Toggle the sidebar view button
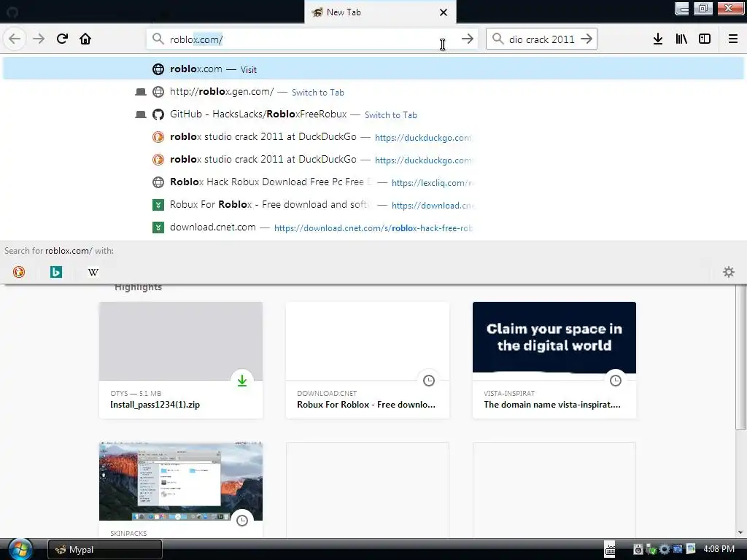The height and width of the screenshot is (560, 747). pyautogui.click(x=705, y=39)
